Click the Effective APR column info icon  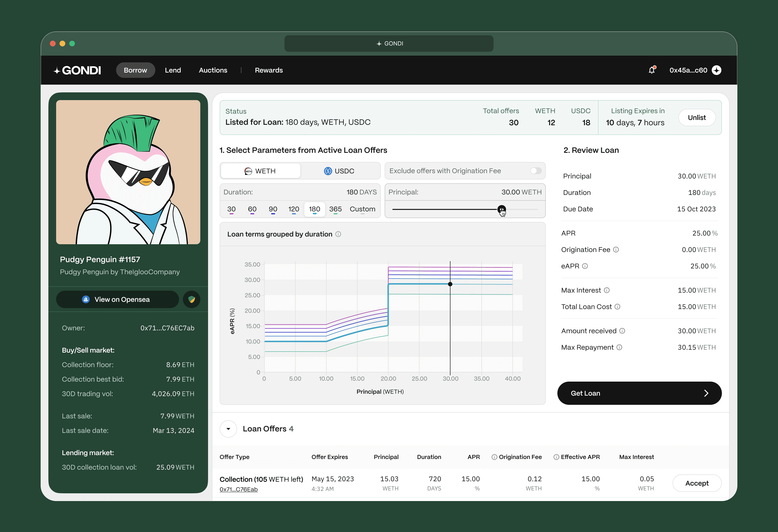tap(556, 457)
